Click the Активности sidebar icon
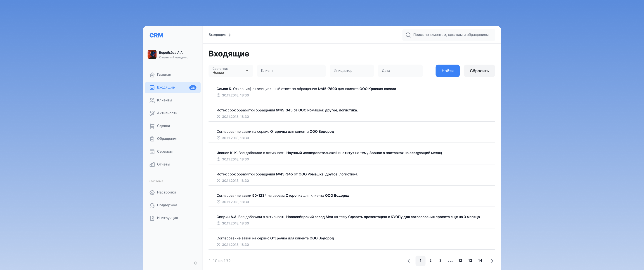Image resolution: width=644 pixels, height=270 pixels. pos(152,113)
